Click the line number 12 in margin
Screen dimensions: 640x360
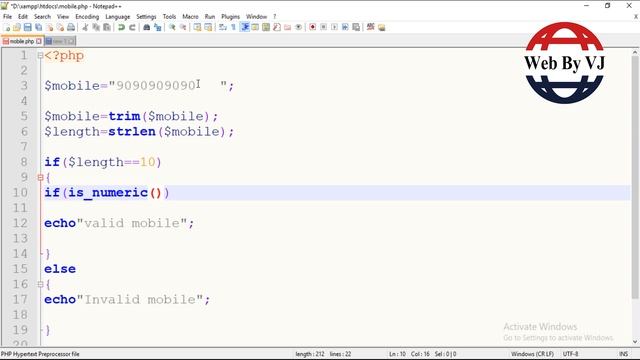click(20, 223)
